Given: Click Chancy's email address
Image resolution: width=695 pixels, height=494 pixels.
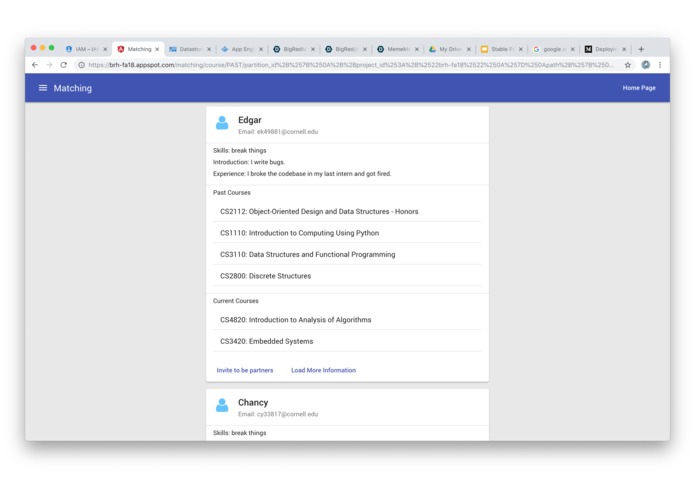Looking at the screenshot, I should (x=287, y=414).
